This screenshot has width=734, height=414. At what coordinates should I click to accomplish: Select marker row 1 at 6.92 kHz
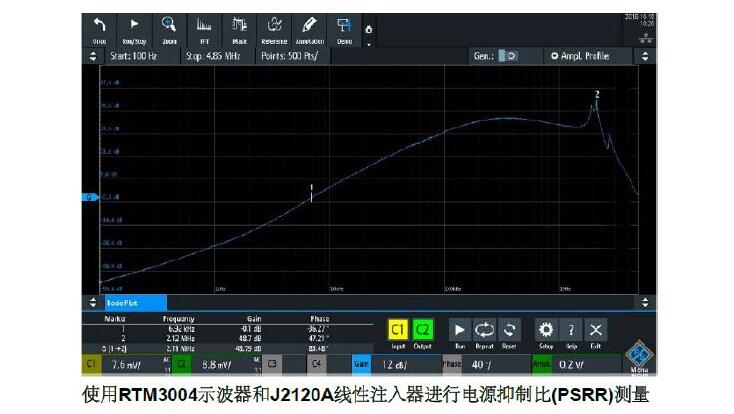pos(228,329)
